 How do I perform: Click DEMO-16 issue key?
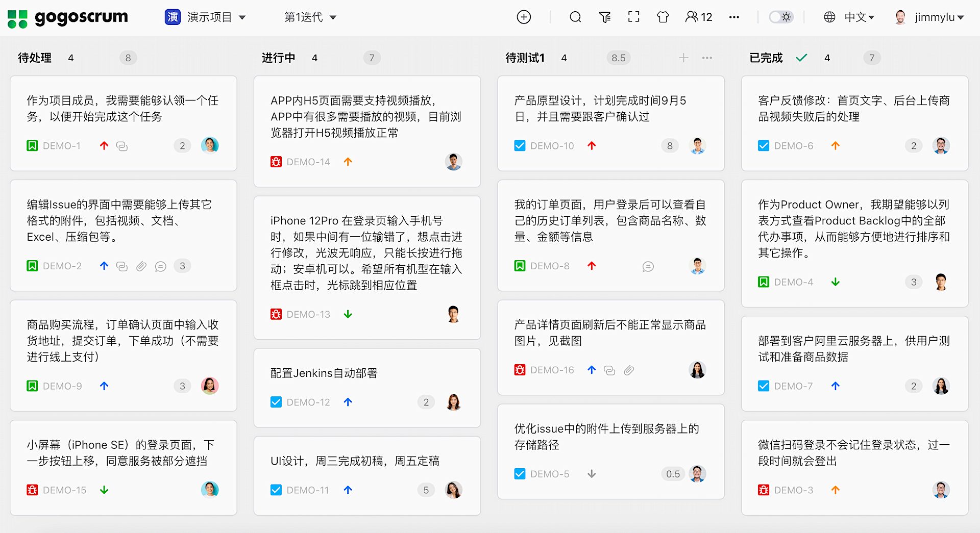point(552,370)
